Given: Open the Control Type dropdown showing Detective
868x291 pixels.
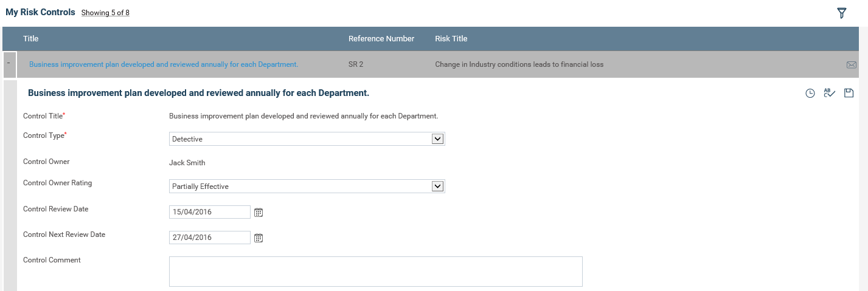Looking at the screenshot, I should 307,139.
